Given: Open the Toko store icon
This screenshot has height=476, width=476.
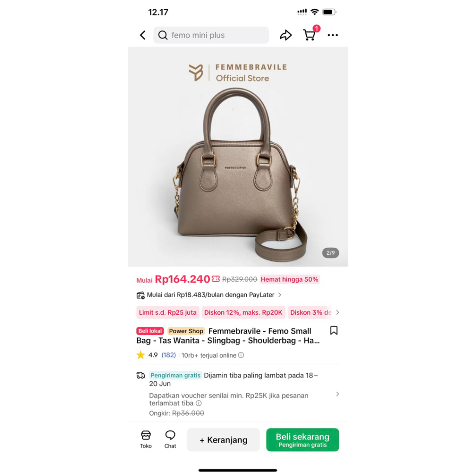Looking at the screenshot, I should coord(145,439).
